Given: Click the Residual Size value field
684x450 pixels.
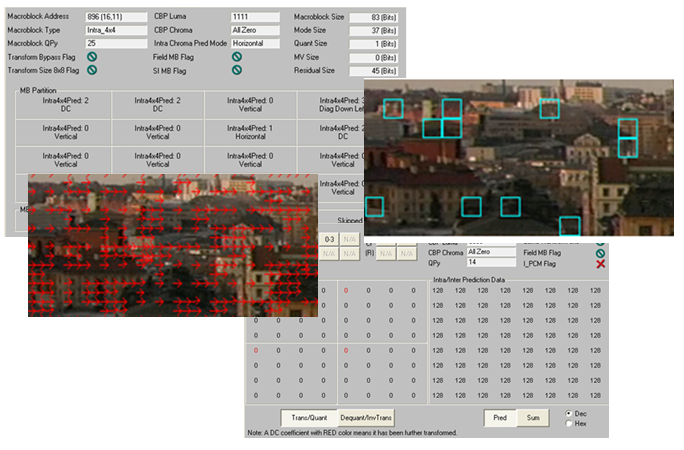Looking at the screenshot, I should pyautogui.click(x=374, y=70).
